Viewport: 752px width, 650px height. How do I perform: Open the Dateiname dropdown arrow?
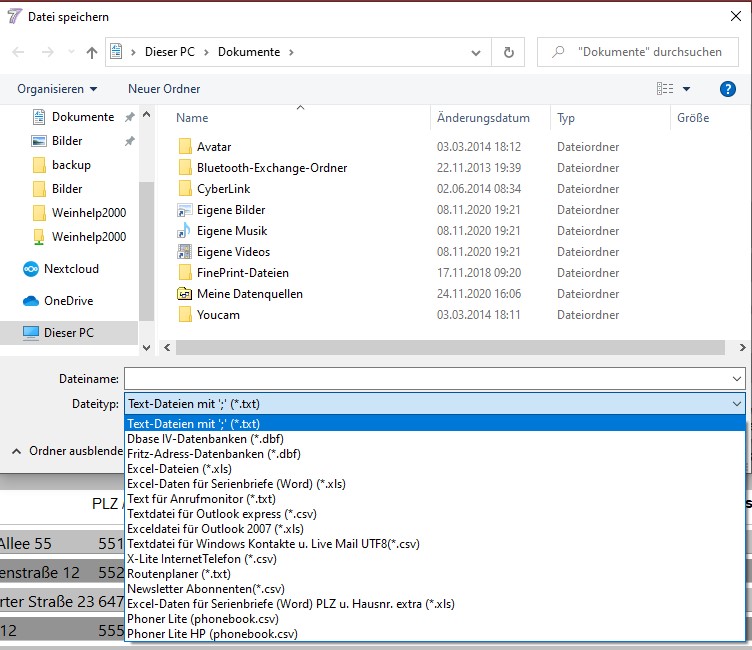pos(738,379)
